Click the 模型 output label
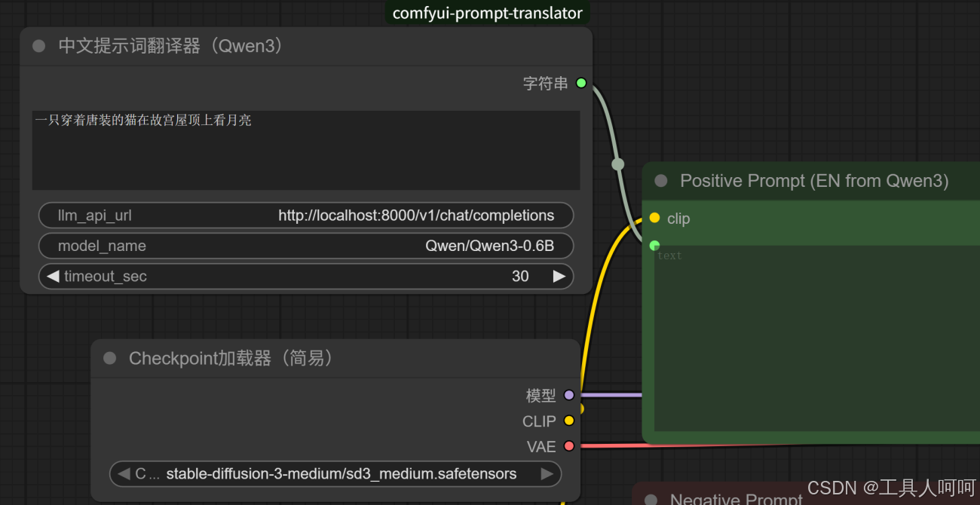 click(x=541, y=395)
